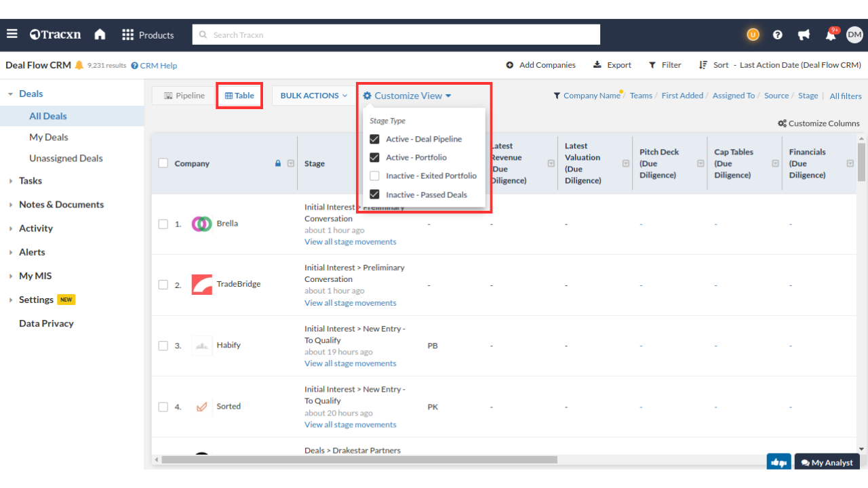
Task: Open the hamburger navigation menu
Action: click(x=12, y=35)
